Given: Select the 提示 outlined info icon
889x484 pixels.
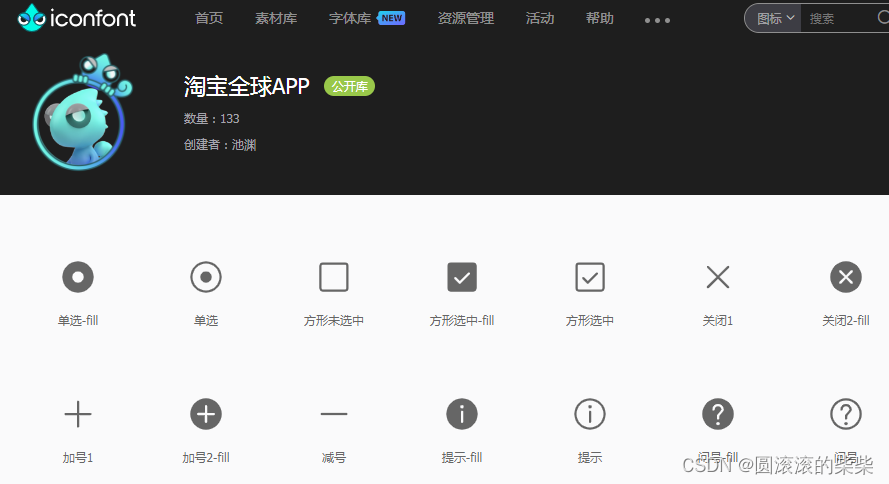Looking at the screenshot, I should (590, 414).
